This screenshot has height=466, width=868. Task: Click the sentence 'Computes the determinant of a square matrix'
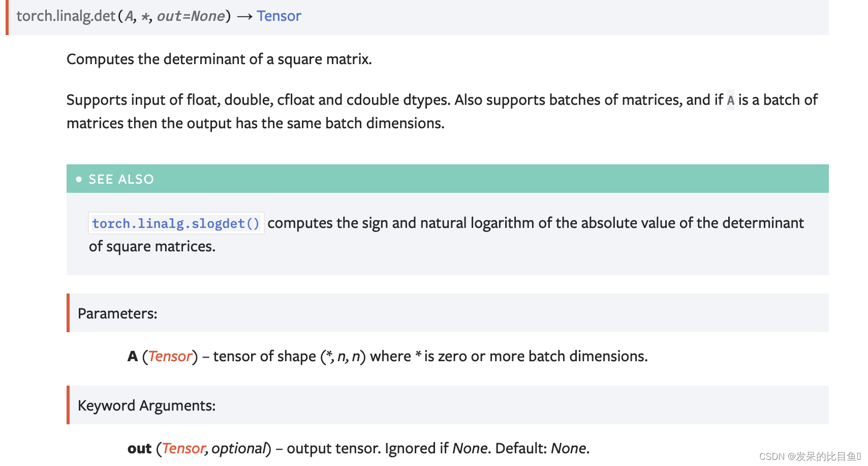click(219, 59)
